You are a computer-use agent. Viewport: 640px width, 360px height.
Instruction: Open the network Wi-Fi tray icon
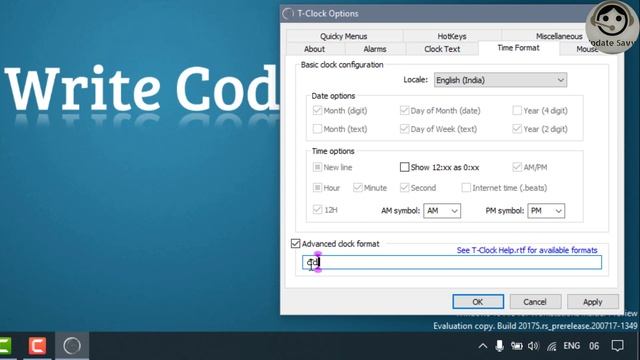(x=551, y=346)
